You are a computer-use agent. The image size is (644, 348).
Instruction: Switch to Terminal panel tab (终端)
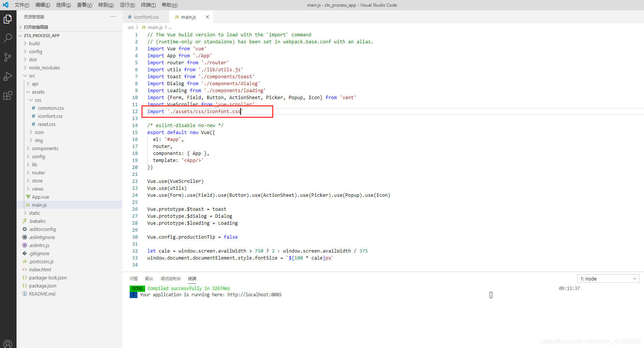192,279
